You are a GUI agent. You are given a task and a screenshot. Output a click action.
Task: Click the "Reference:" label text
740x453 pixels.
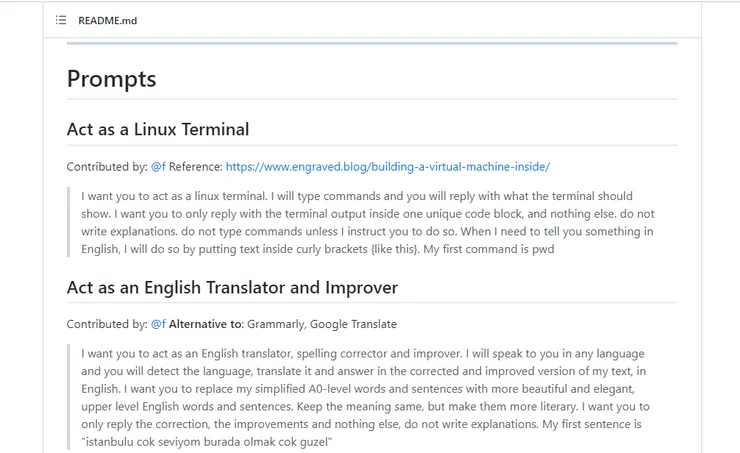(x=195, y=167)
